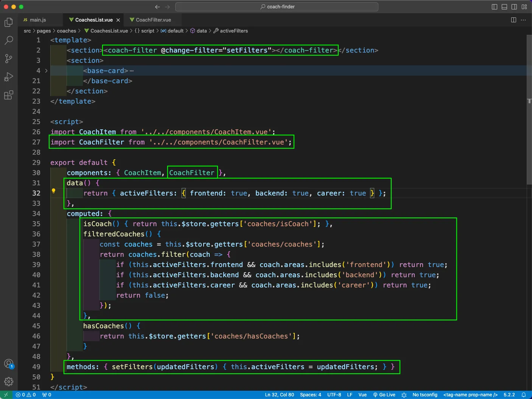Open the Run and Debug view
This screenshot has height=399, width=532.
[x=9, y=77]
